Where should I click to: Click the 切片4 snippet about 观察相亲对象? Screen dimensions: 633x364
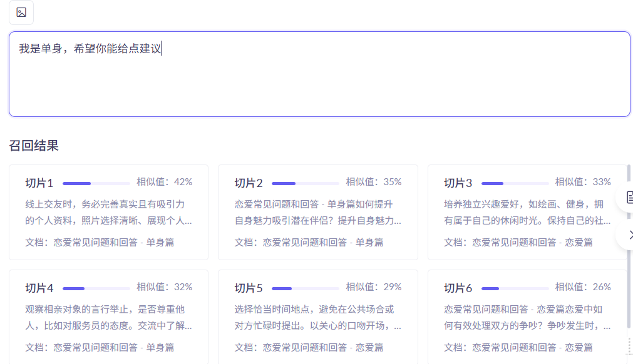pos(108,318)
